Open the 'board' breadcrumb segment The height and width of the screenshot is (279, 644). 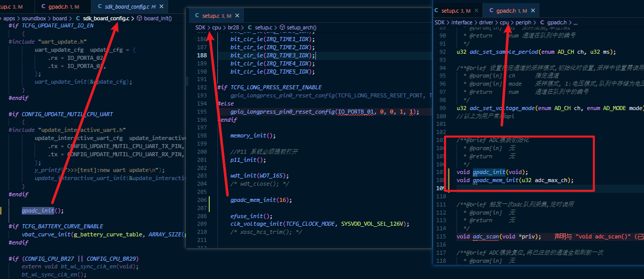(x=59, y=18)
